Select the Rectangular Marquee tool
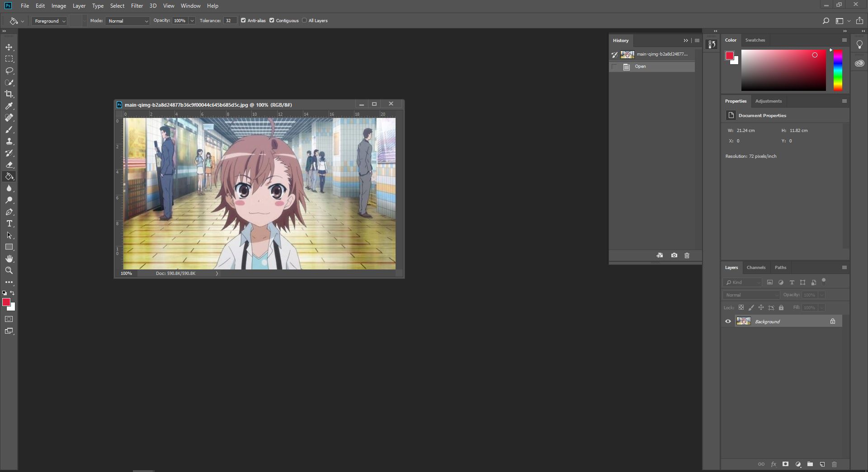 click(9, 59)
